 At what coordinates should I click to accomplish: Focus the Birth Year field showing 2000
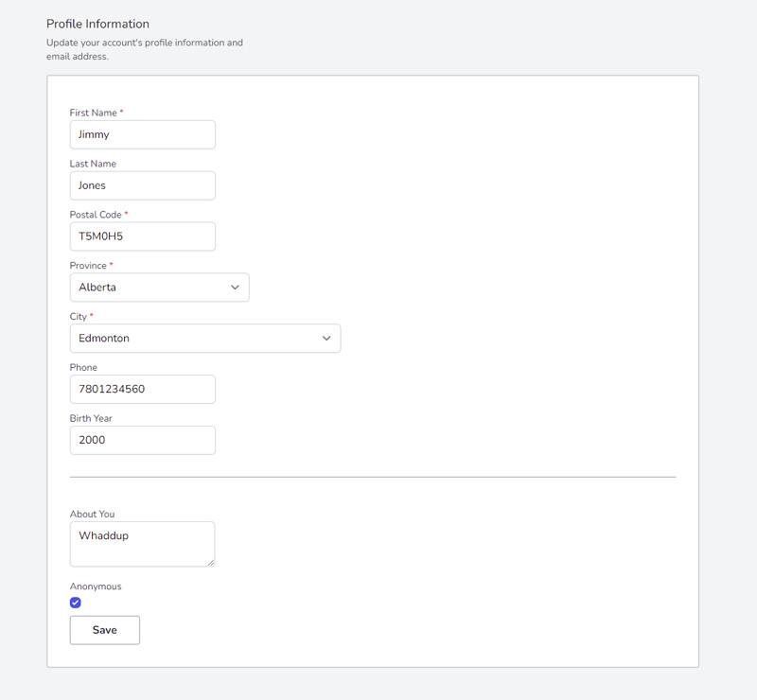143,440
